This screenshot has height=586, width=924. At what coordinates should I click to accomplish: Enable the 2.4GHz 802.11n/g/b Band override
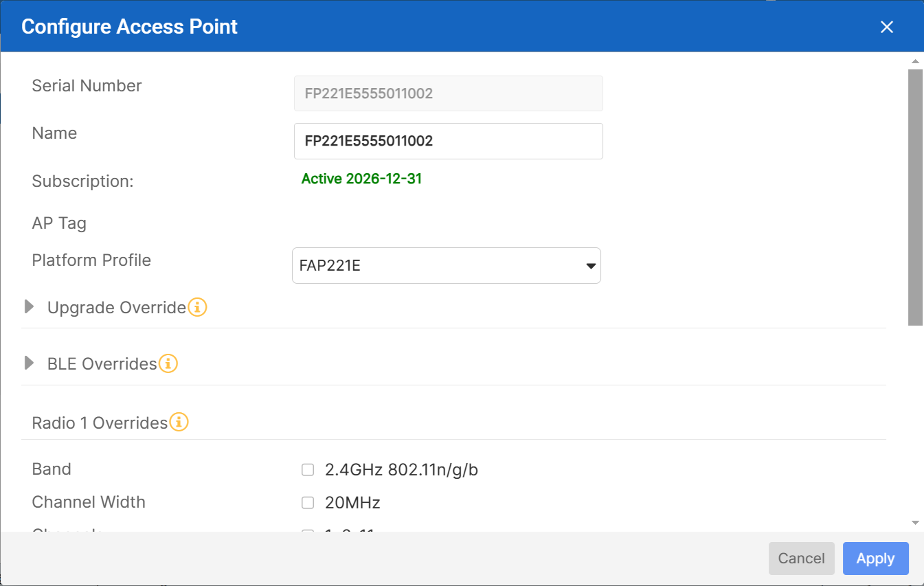click(307, 469)
